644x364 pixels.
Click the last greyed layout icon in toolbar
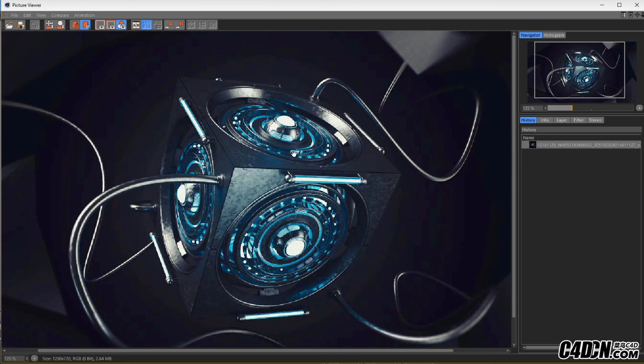coord(212,25)
